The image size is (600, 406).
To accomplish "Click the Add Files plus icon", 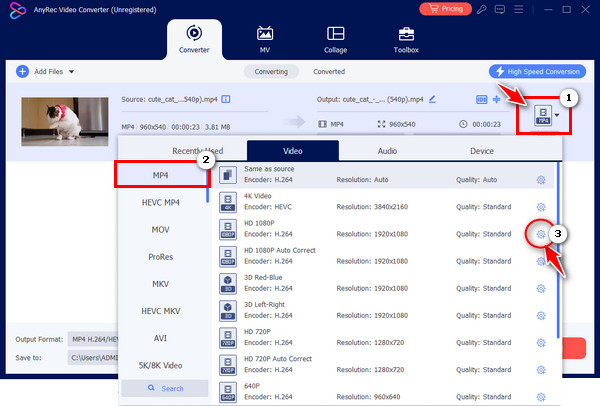I will click(22, 72).
